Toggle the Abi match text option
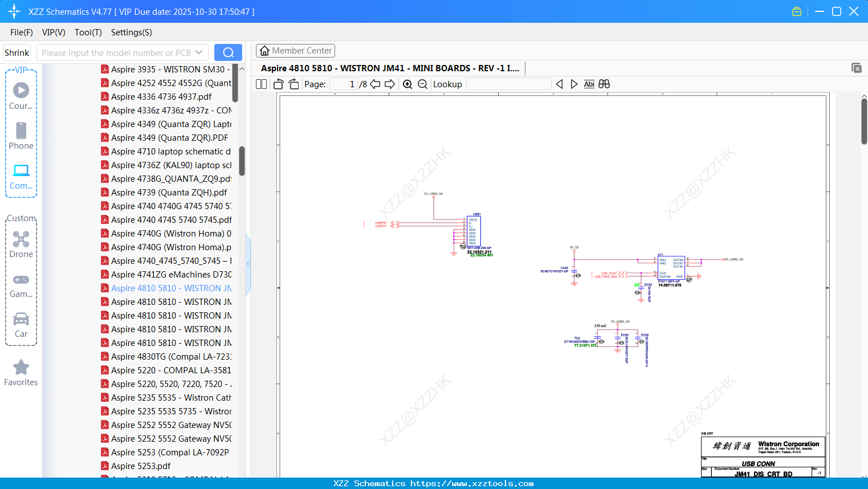This screenshot has width=868, height=489. (589, 84)
